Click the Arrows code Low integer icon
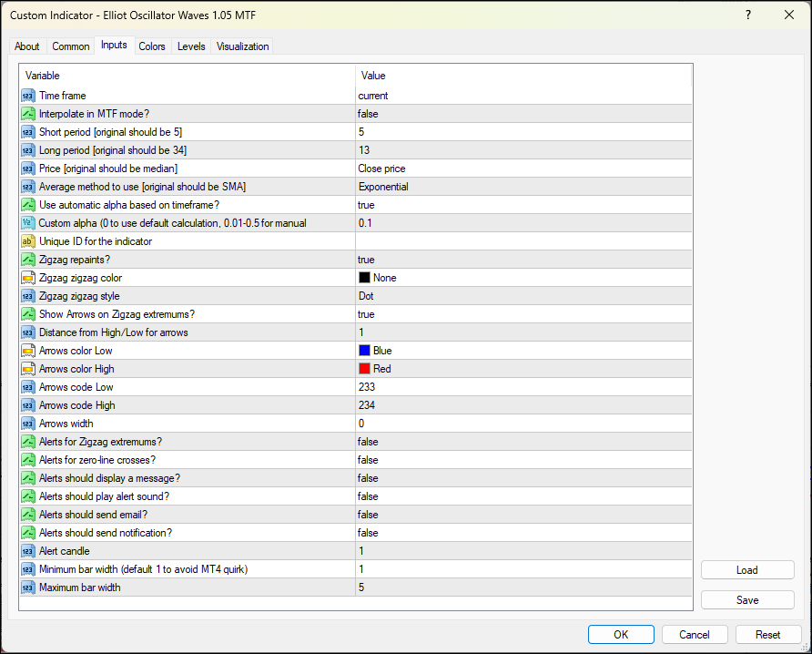This screenshot has height=654, width=812. click(x=28, y=387)
